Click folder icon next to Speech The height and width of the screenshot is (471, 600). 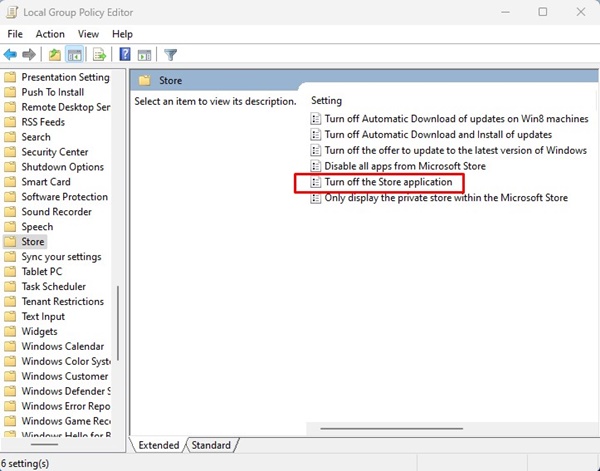pos(10,227)
